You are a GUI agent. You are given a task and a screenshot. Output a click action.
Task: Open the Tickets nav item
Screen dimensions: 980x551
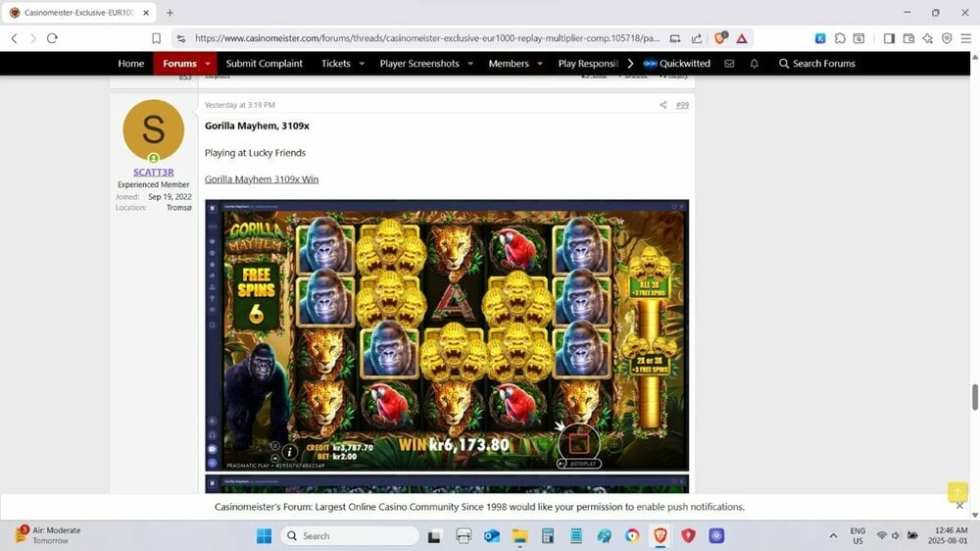(x=335, y=63)
